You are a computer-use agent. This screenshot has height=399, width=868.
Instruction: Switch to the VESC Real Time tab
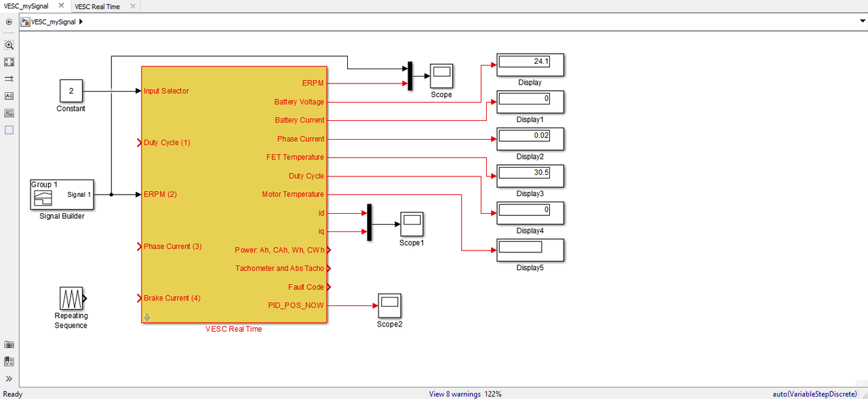[97, 6]
